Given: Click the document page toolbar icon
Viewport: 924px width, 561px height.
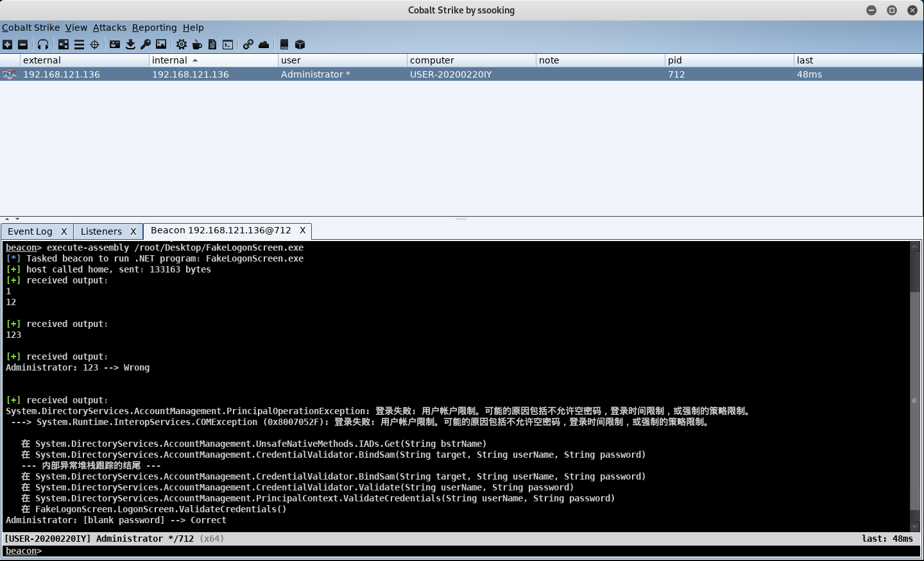Looking at the screenshot, I should 212,44.
